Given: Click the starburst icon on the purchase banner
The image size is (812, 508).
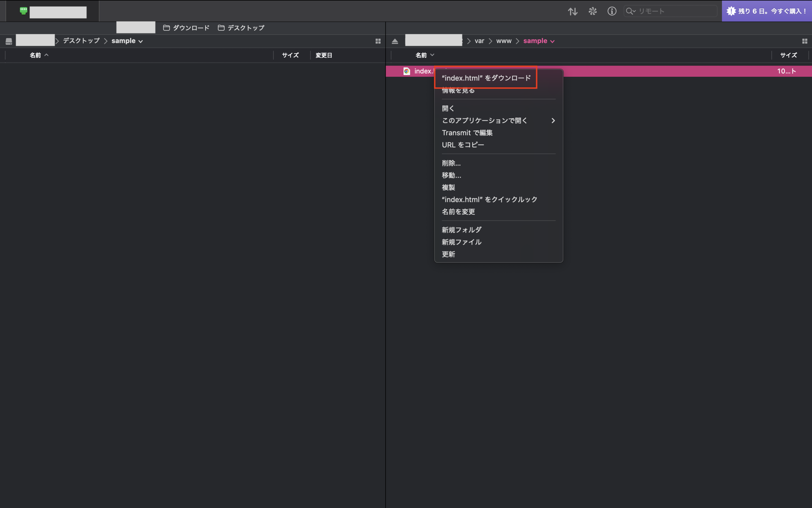Looking at the screenshot, I should point(731,11).
